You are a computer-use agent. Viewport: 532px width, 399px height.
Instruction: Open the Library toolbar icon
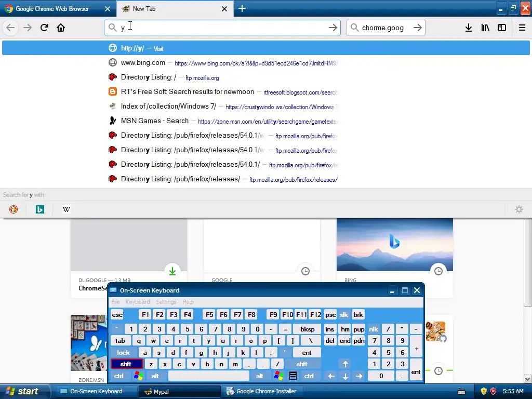coord(485,28)
